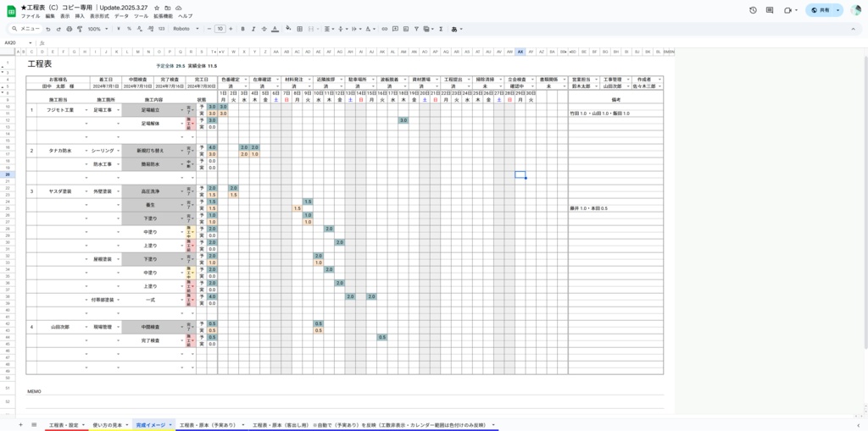Viewport: 868px width, 431px height.
Task: Open the 拡張機能 menu
Action: (164, 17)
